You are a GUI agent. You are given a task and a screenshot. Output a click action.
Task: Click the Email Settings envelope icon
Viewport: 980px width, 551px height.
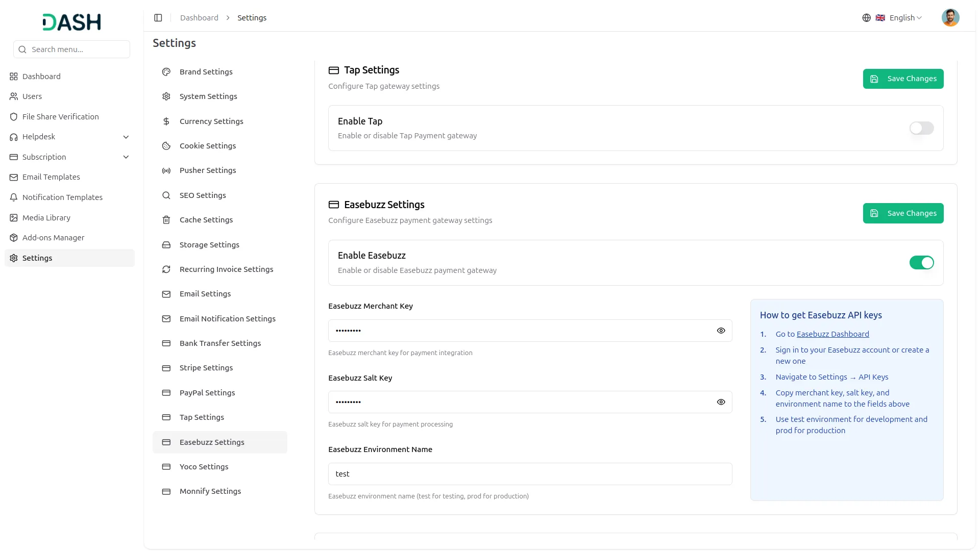pyautogui.click(x=166, y=294)
